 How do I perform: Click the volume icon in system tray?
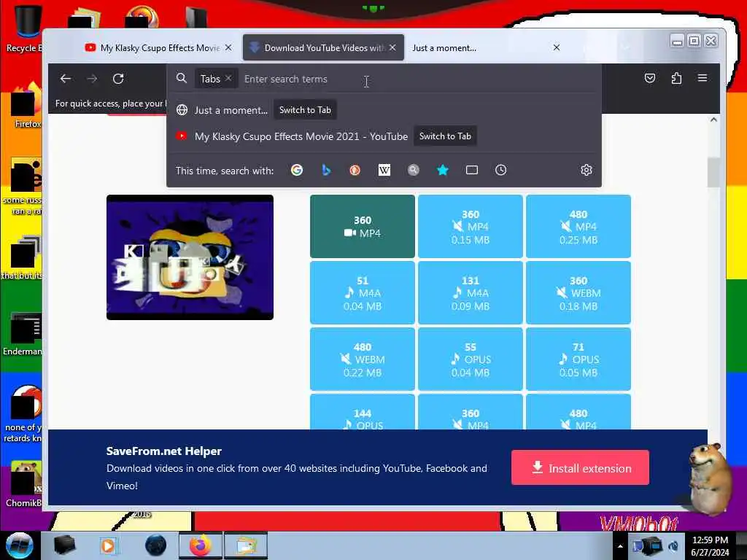tap(673, 546)
